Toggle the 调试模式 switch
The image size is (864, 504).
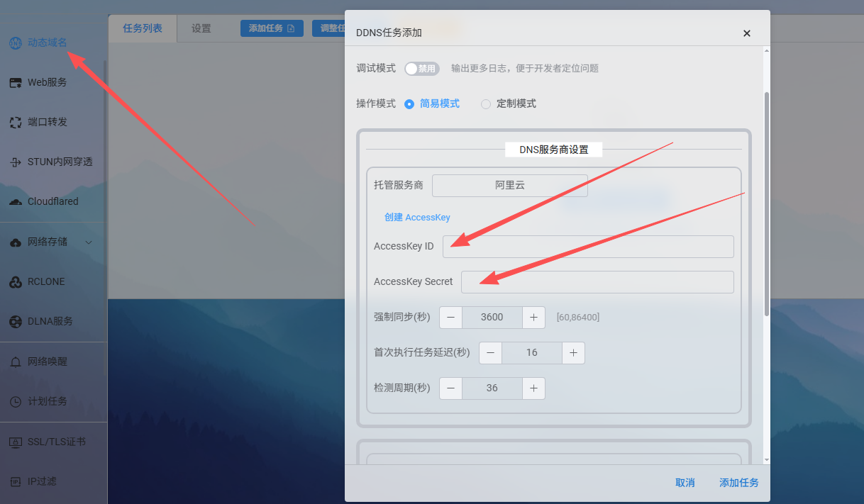click(x=422, y=69)
